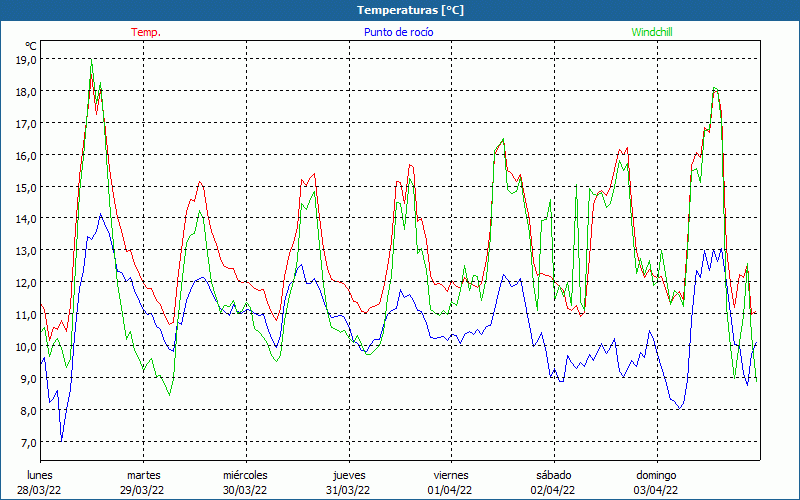Click the 14,0 y-axis value
This screenshot has height=500, width=800.
[x=27, y=219]
